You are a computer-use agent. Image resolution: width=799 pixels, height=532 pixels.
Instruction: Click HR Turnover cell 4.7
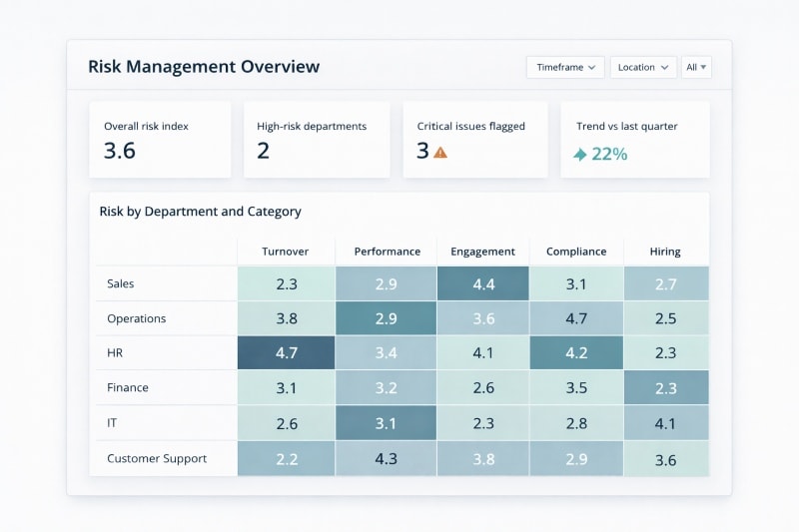[x=287, y=352]
